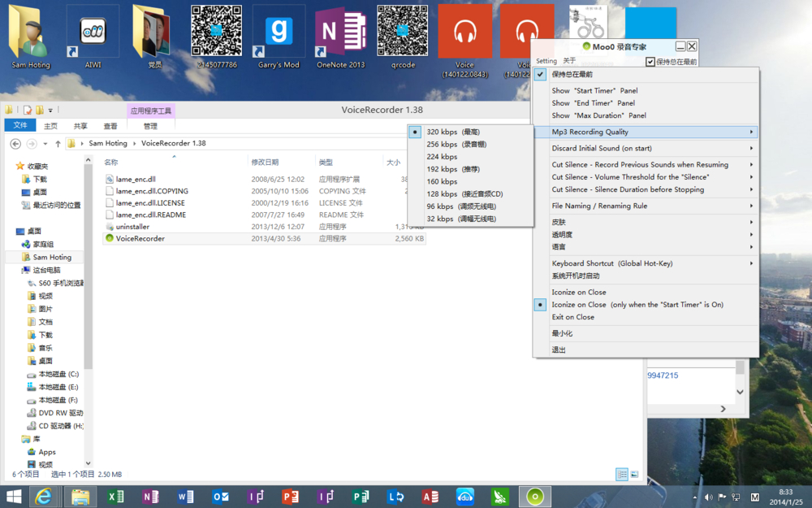Image resolution: width=812 pixels, height=508 pixels.
Task: Expand Keyboard Shortcut (Global Hot-Key) submenu
Action: pos(646,263)
